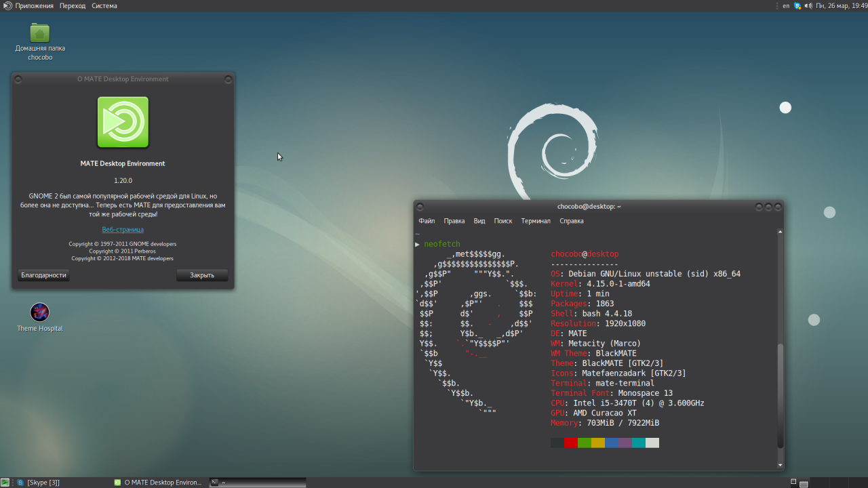Click the O MATE Desktop Environment title bar
This screenshot has width=868, height=488.
[123, 79]
